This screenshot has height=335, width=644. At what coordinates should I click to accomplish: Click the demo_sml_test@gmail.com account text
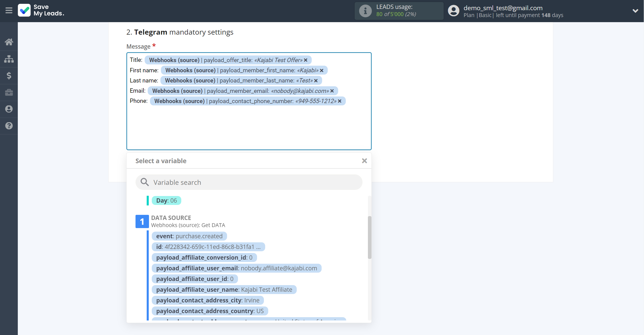(503, 8)
